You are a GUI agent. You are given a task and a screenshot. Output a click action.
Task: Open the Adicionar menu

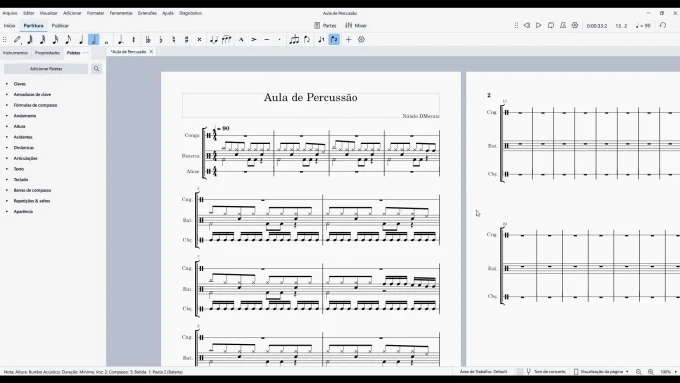coord(72,13)
